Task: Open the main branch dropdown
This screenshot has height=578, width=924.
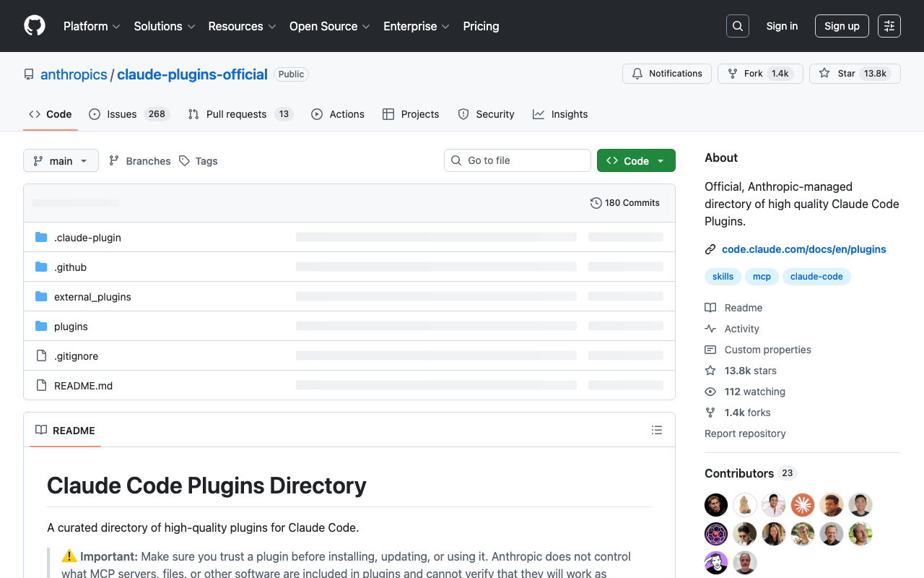Action: point(61,160)
